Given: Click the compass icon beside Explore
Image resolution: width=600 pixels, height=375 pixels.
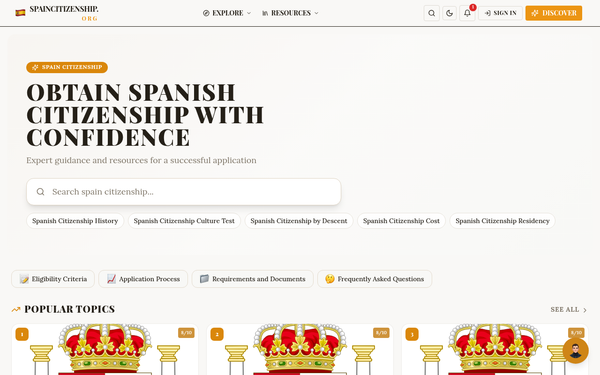Looking at the screenshot, I should pos(206,13).
